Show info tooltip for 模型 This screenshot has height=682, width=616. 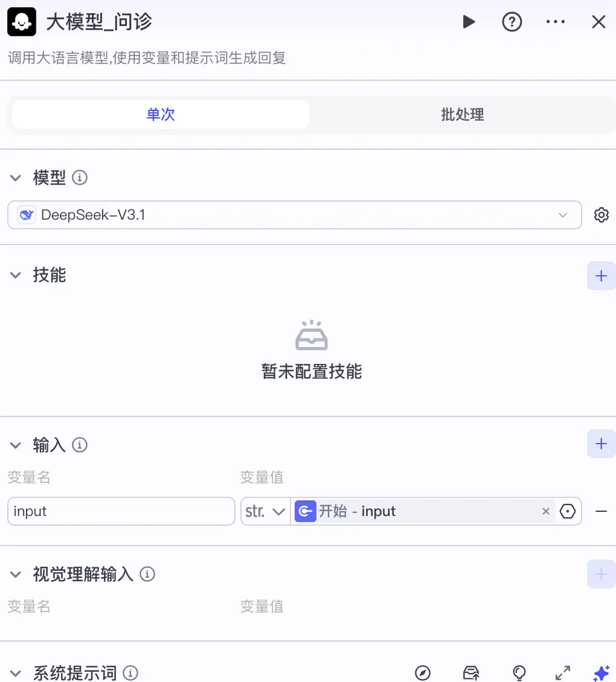coord(80,177)
